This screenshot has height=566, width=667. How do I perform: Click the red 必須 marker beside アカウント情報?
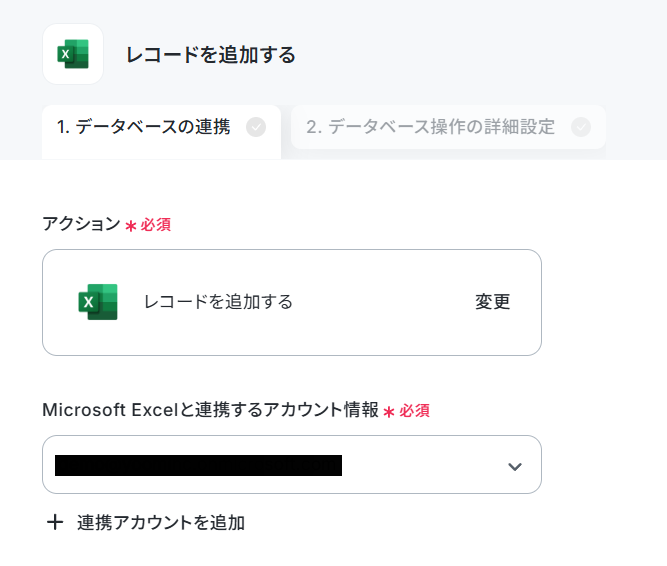click(414, 411)
